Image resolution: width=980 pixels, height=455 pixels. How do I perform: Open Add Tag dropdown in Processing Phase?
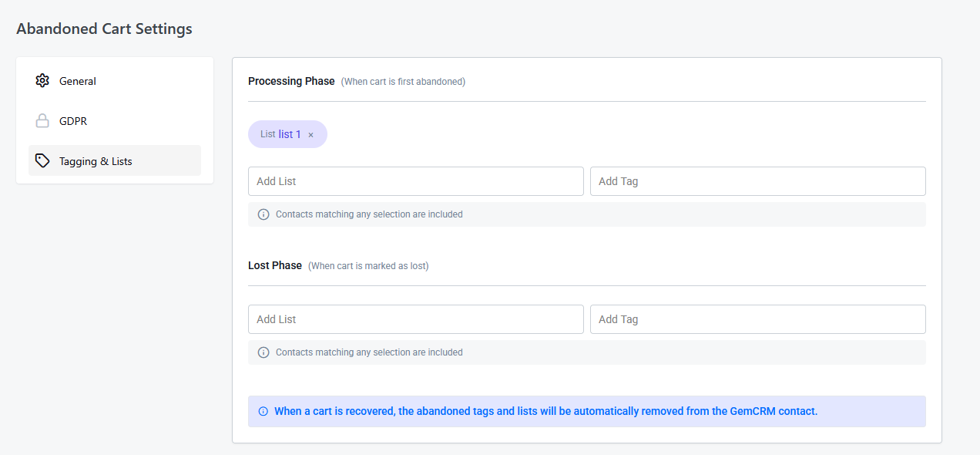point(758,181)
